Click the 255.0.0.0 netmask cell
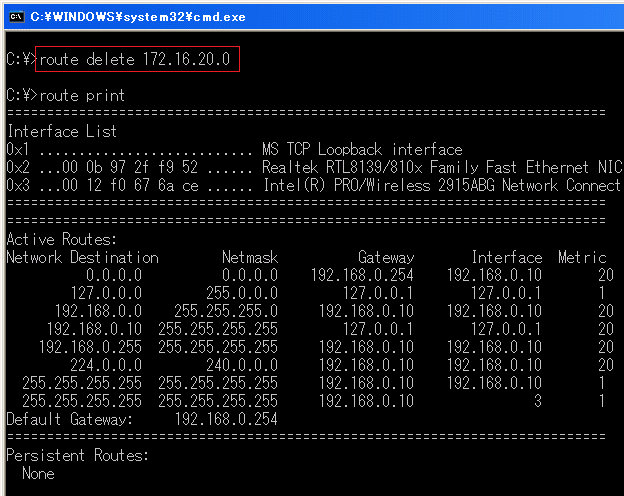 click(242, 293)
